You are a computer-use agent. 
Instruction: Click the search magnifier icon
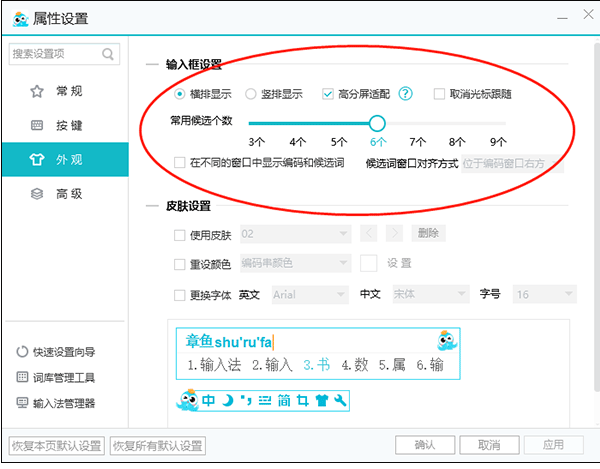pyautogui.click(x=108, y=54)
